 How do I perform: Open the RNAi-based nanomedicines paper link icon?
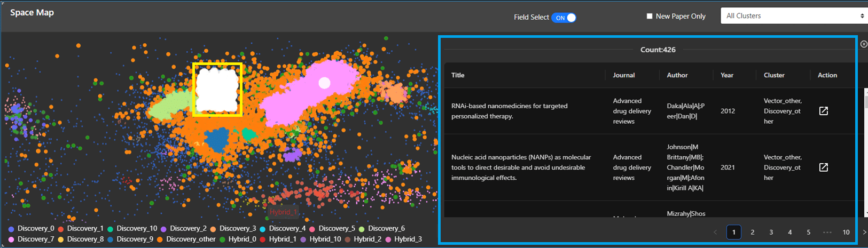click(x=824, y=111)
